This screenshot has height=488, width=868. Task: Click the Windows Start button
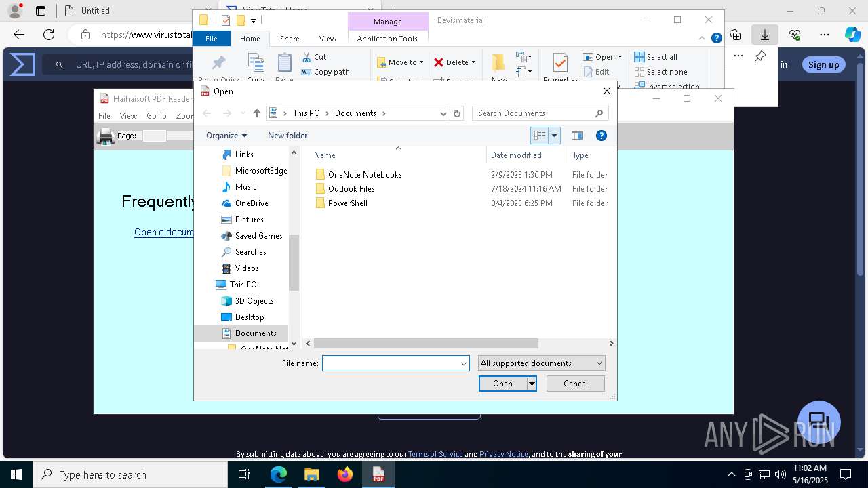(16, 474)
